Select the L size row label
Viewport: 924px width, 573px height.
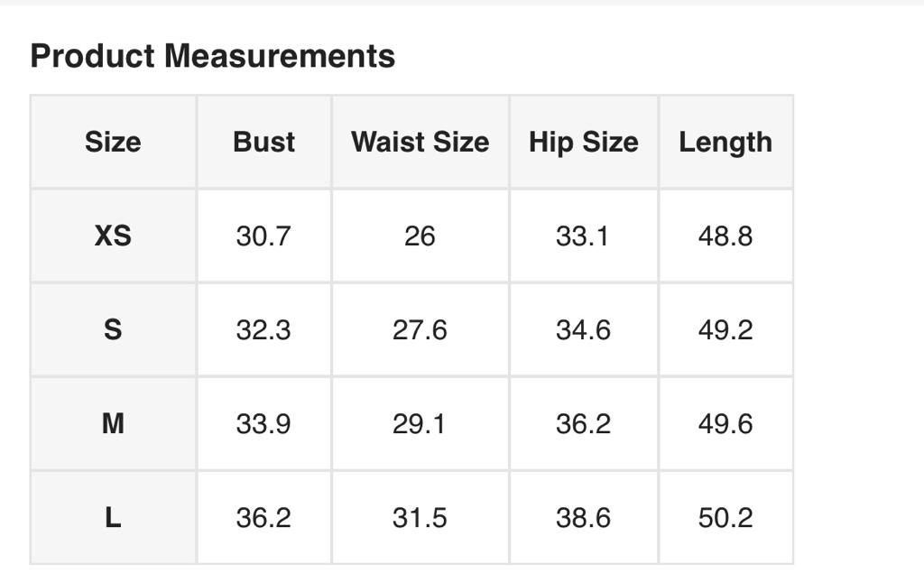pos(113,517)
